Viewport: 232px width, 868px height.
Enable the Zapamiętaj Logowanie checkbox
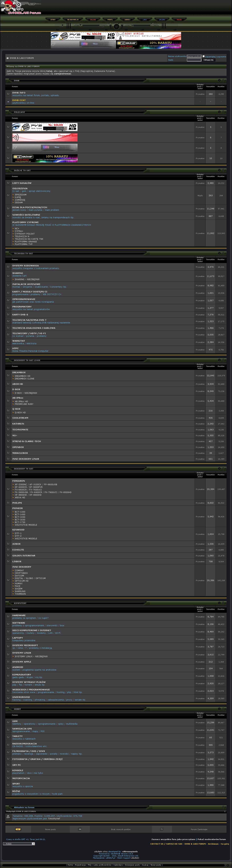pyautogui.click(x=203, y=56)
